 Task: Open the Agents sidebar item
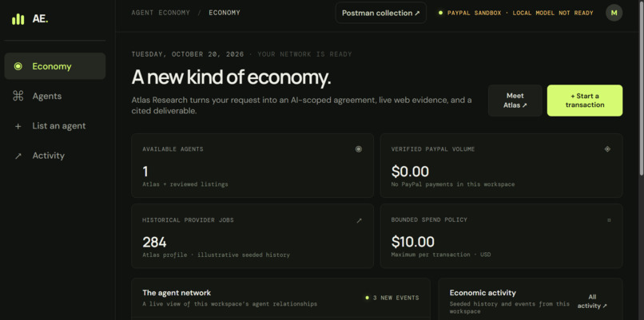55,96
